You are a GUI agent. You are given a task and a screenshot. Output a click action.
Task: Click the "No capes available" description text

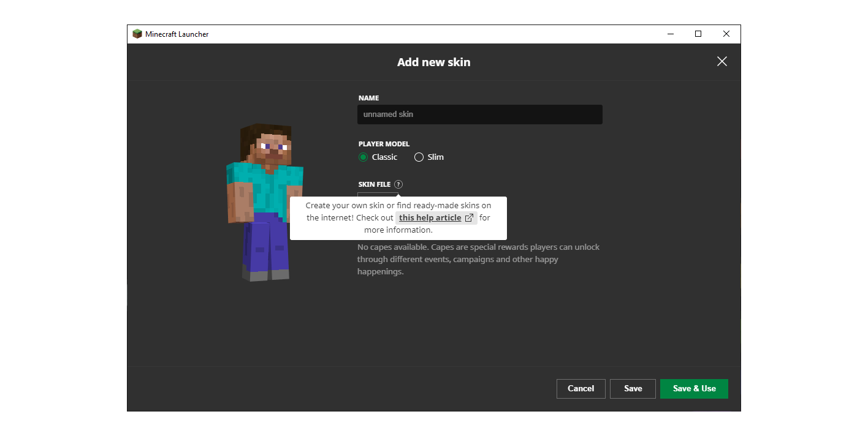click(x=479, y=260)
